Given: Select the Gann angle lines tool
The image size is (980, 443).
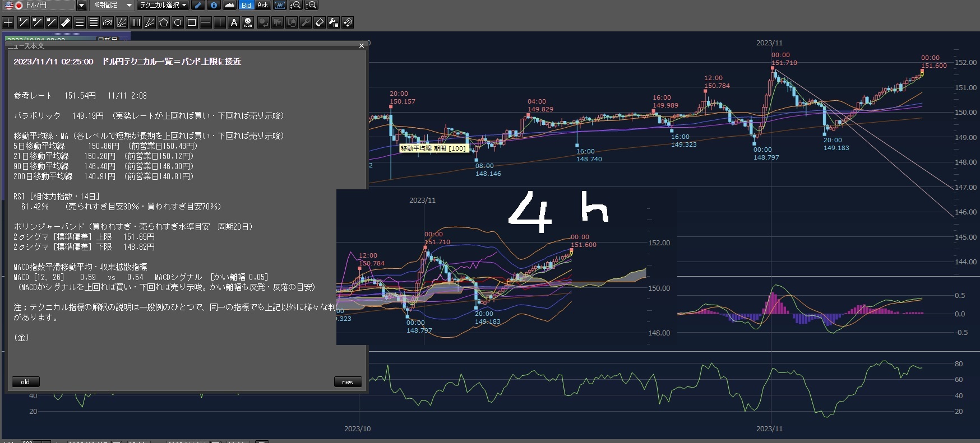Looking at the screenshot, I should (x=149, y=22).
